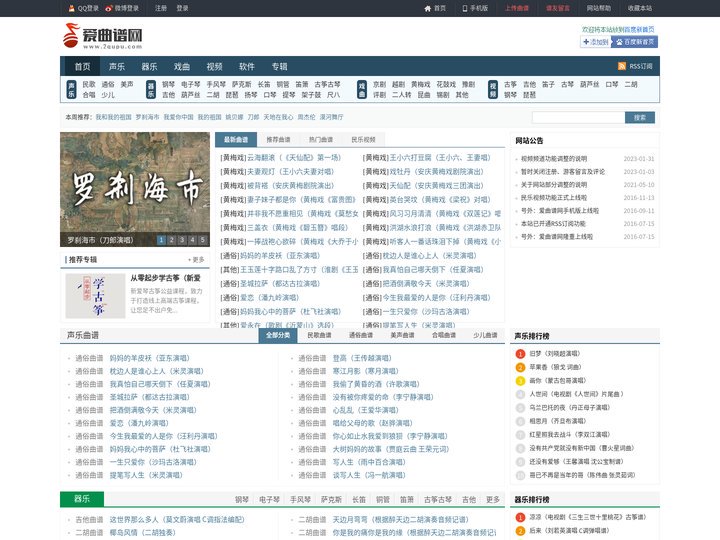This screenshot has width=720, height=540.
Task: Expand 更多 in 推荐专辑 section
Action: pos(197,259)
